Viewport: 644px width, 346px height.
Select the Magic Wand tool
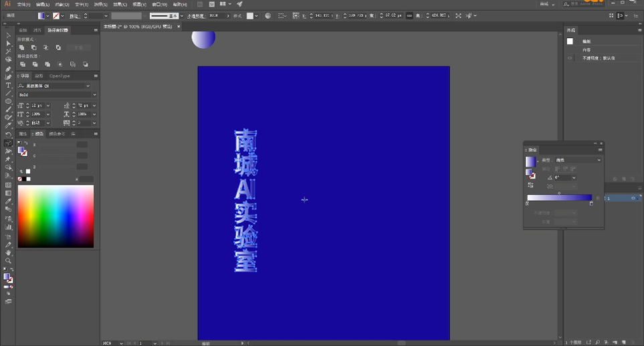coord(8,52)
